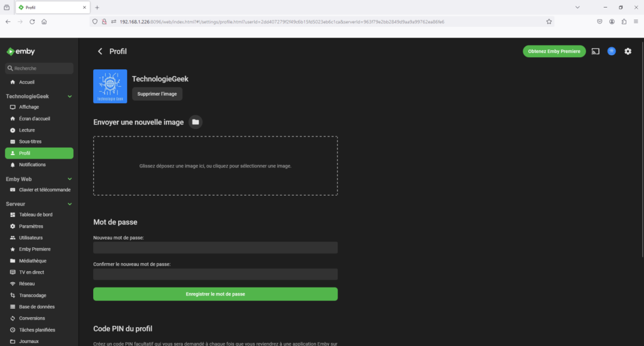Collapse the TechnologieGeek sidebar section
This screenshot has height=346, width=644.
click(x=70, y=96)
